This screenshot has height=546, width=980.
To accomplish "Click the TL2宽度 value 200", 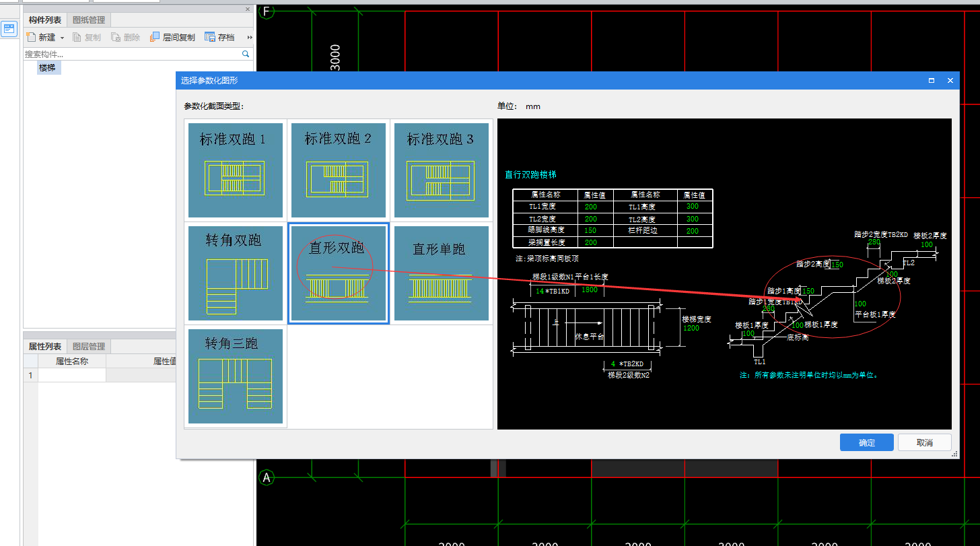I will [x=591, y=219].
